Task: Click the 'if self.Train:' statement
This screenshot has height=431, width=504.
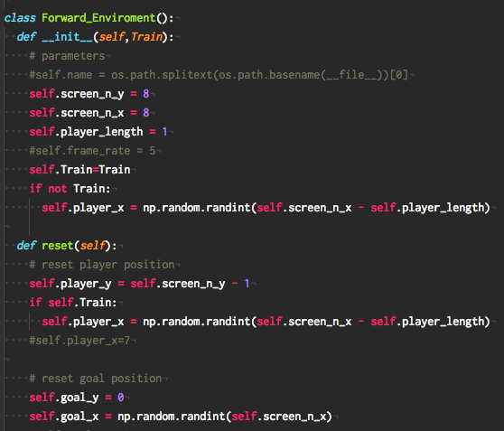Action: 73,303
